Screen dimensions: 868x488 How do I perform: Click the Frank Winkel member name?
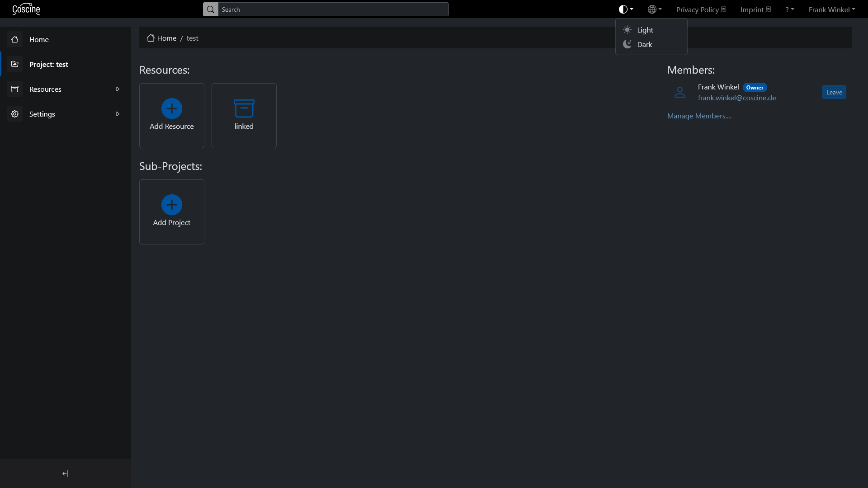coord(718,87)
